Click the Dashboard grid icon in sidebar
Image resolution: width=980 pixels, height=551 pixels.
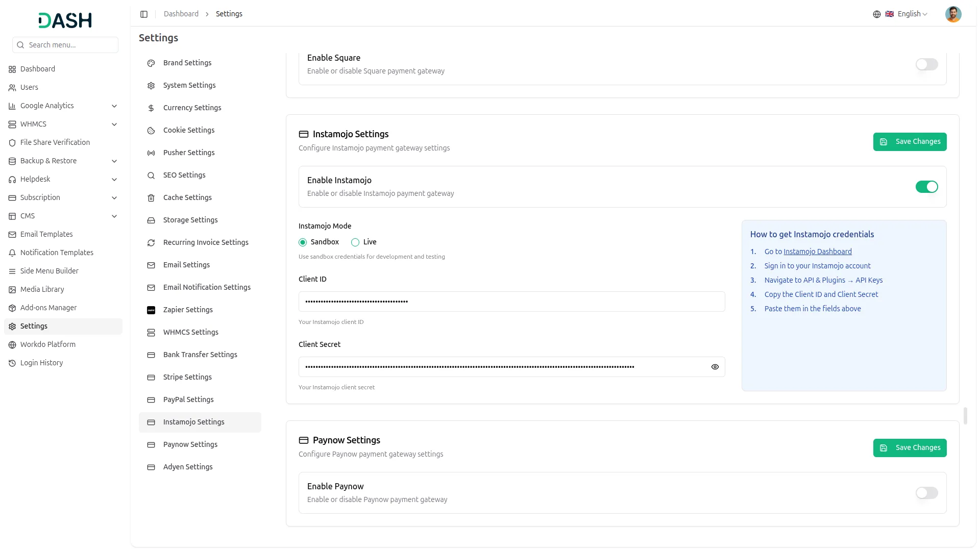(x=12, y=69)
